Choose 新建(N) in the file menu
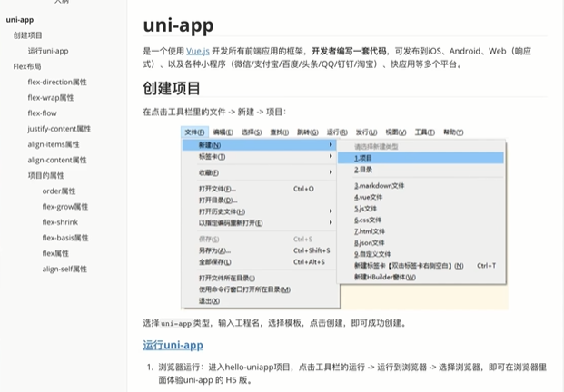The width and height of the screenshot is (564, 392). tap(260, 145)
